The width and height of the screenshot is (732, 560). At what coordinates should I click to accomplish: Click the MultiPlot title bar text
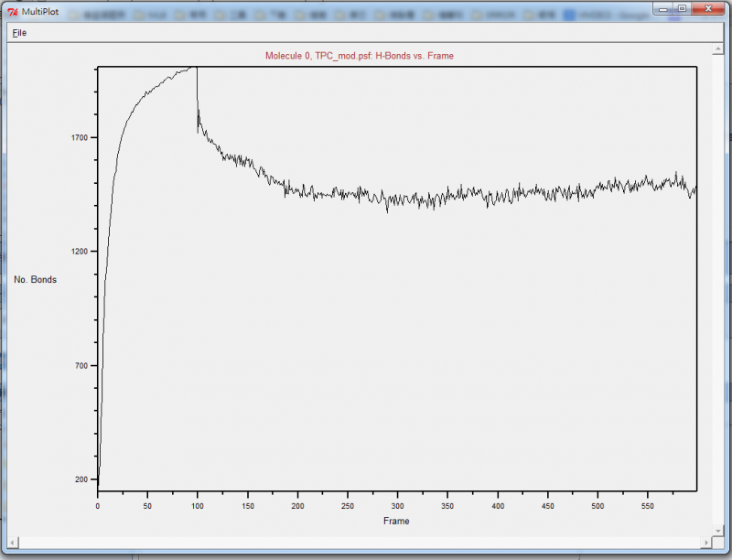[40, 12]
